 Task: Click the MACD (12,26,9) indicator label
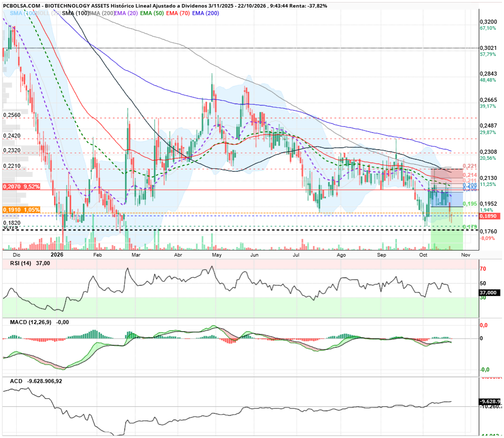tap(31, 323)
